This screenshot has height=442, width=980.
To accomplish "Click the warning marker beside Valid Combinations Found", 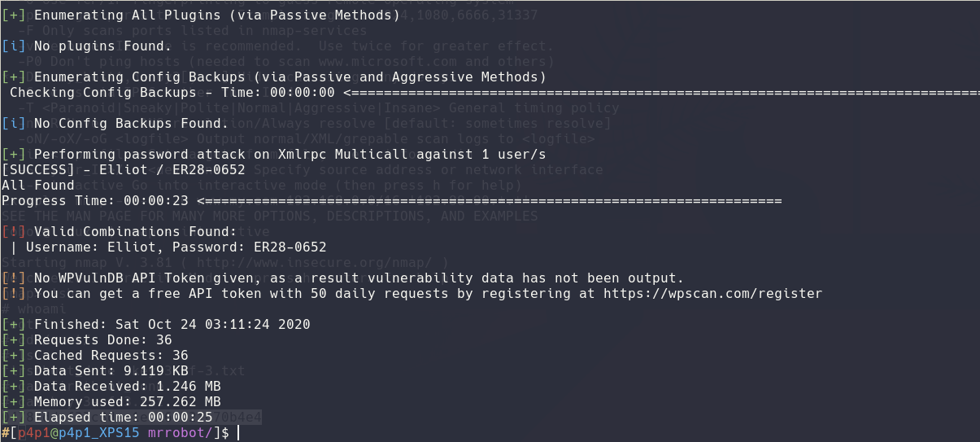I will tap(14, 232).
